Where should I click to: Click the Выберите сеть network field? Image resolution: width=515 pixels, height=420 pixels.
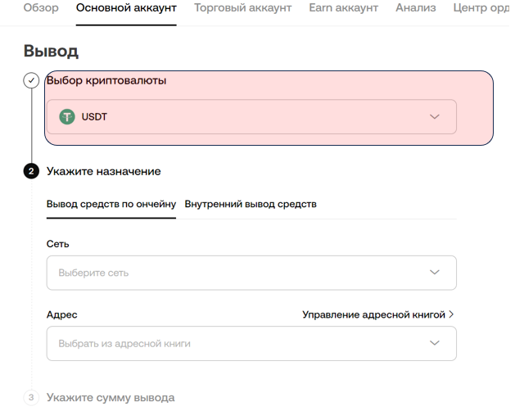pos(237,273)
